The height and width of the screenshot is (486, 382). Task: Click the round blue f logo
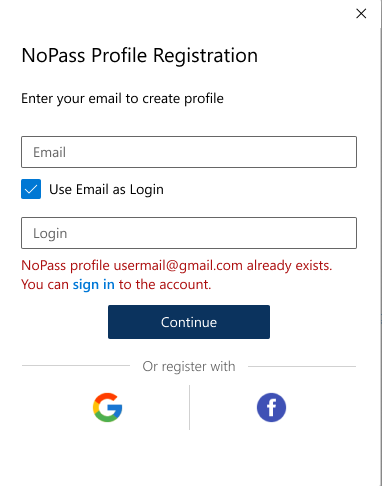pyautogui.click(x=271, y=407)
